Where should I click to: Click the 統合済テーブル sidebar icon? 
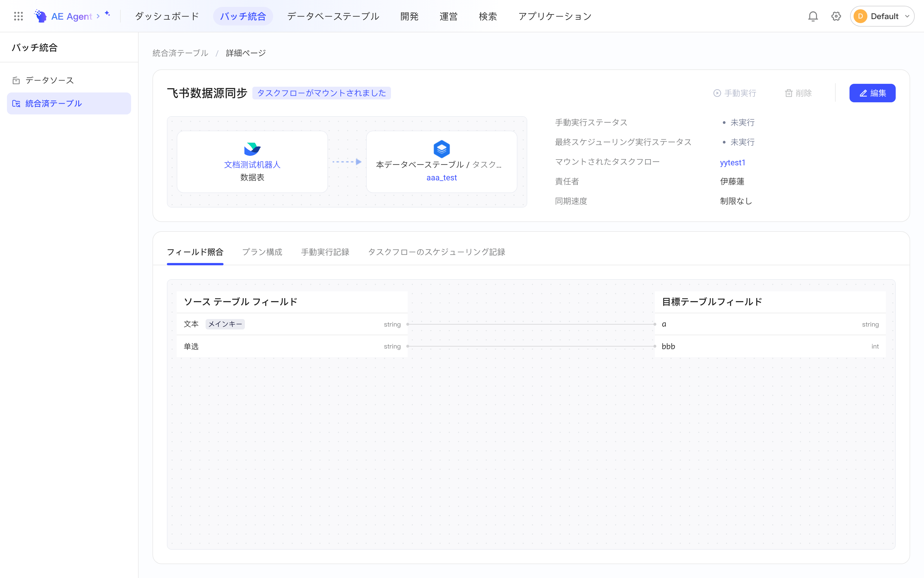[16, 103]
